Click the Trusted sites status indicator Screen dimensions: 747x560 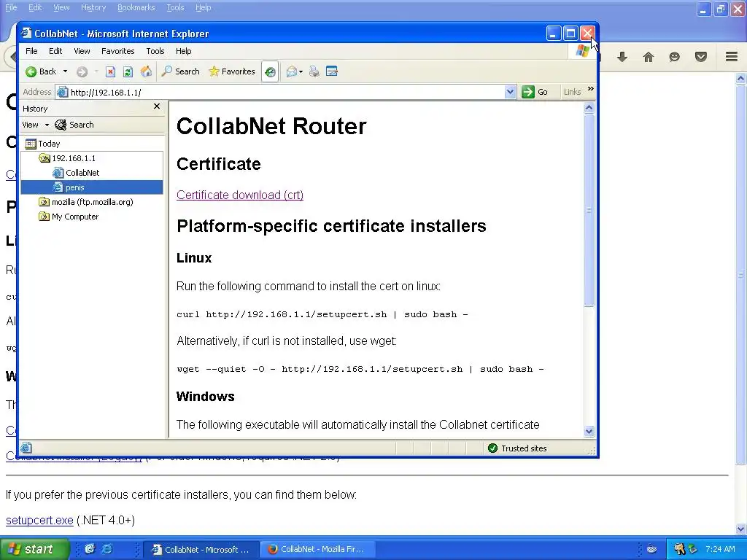(517, 448)
